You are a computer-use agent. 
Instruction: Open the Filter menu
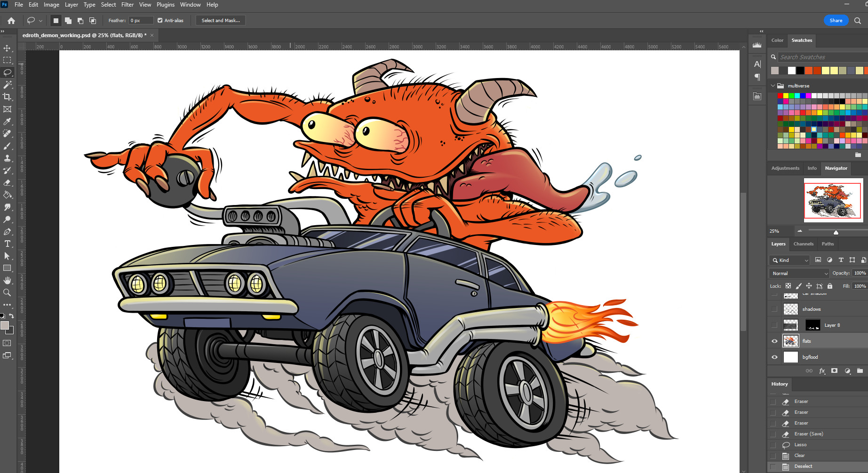coord(127,5)
